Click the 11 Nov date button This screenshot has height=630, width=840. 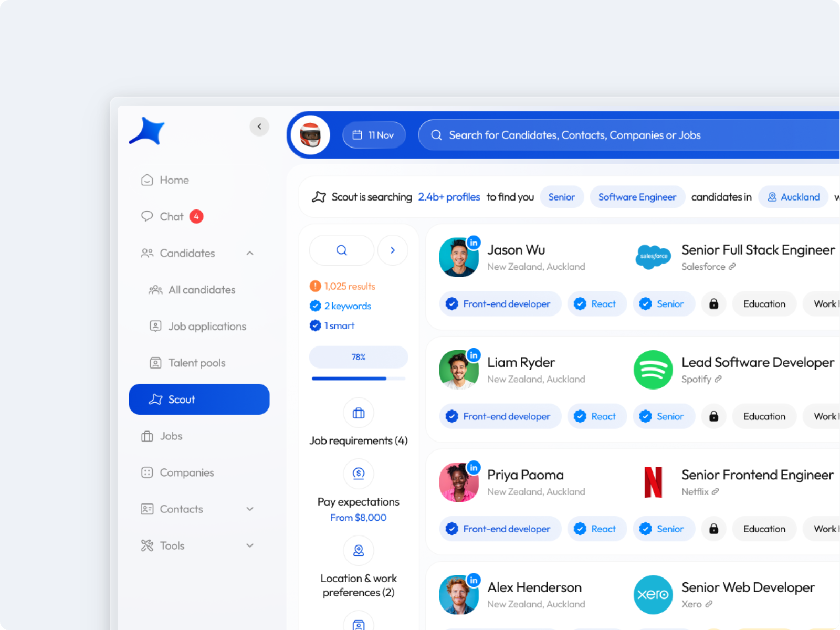(374, 135)
